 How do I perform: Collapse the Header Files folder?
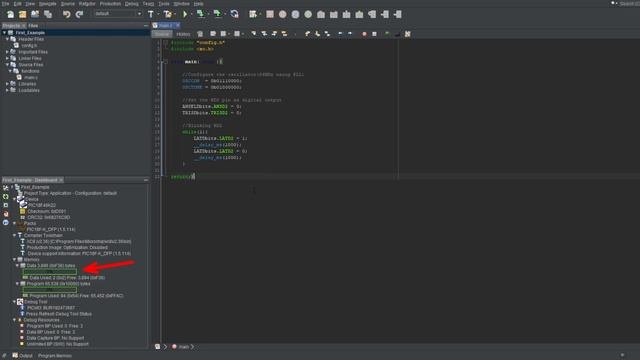point(7,39)
